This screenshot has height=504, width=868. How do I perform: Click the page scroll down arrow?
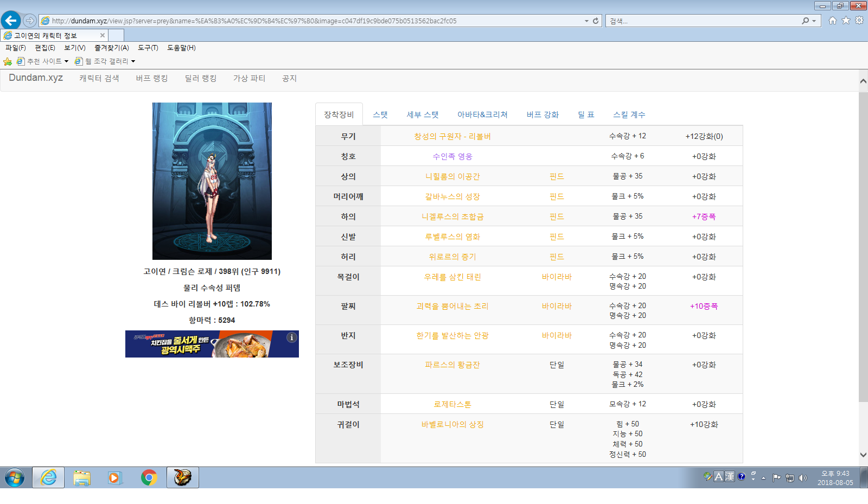pyautogui.click(x=863, y=455)
